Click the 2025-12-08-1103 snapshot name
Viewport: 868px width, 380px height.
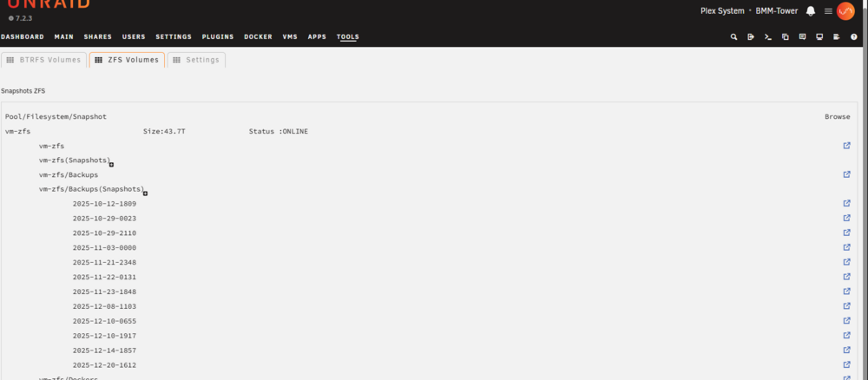[105, 306]
